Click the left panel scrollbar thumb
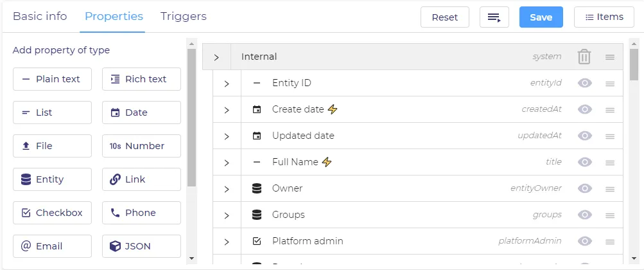Viewport: 644px width, 270px height. point(191,118)
